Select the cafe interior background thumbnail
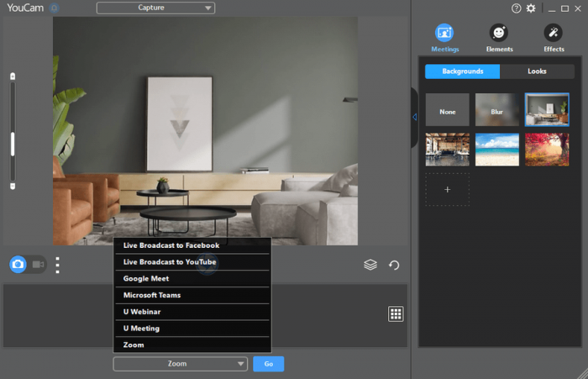588x379 pixels. (x=447, y=150)
